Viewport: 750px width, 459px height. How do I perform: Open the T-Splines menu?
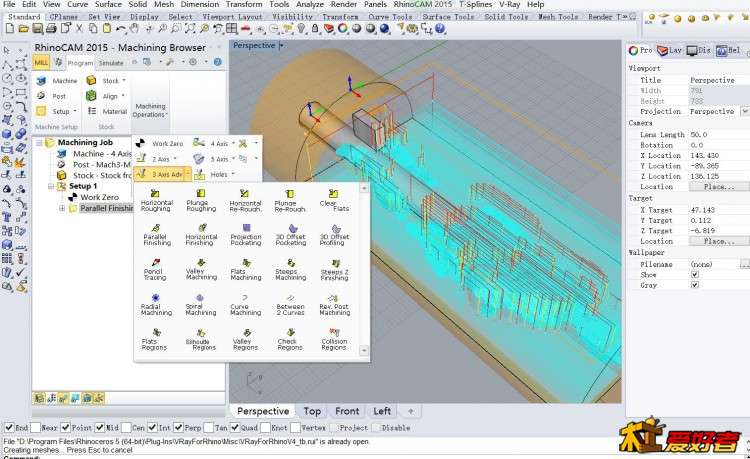475,4
